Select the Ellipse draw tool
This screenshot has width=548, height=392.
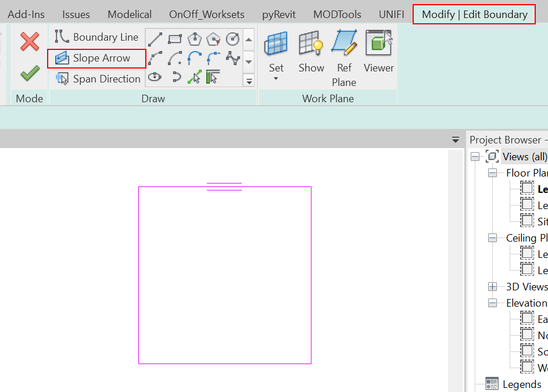coord(155,77)
